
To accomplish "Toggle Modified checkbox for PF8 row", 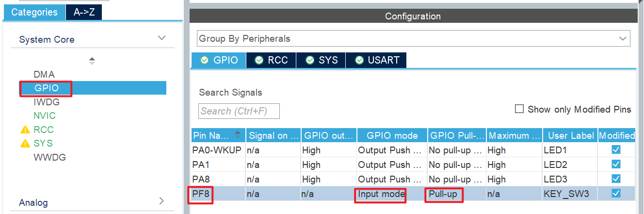I will click(616, 194).
